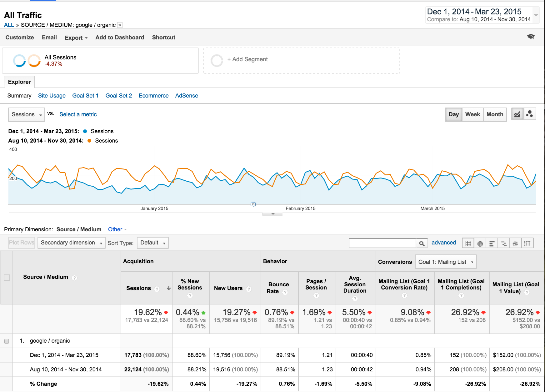Screen dimensions: 545x392
Task: Select the Data table view icon
Action: [468, 243]
